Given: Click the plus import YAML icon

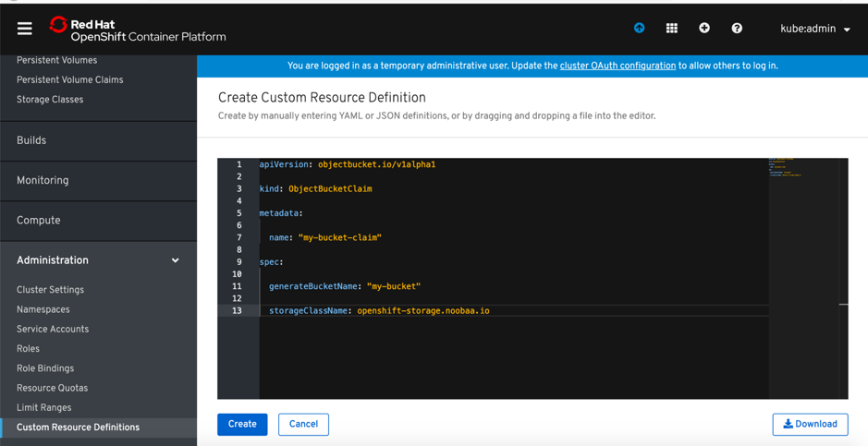Looking at the screenshot, I should click(x=704, y=28).
